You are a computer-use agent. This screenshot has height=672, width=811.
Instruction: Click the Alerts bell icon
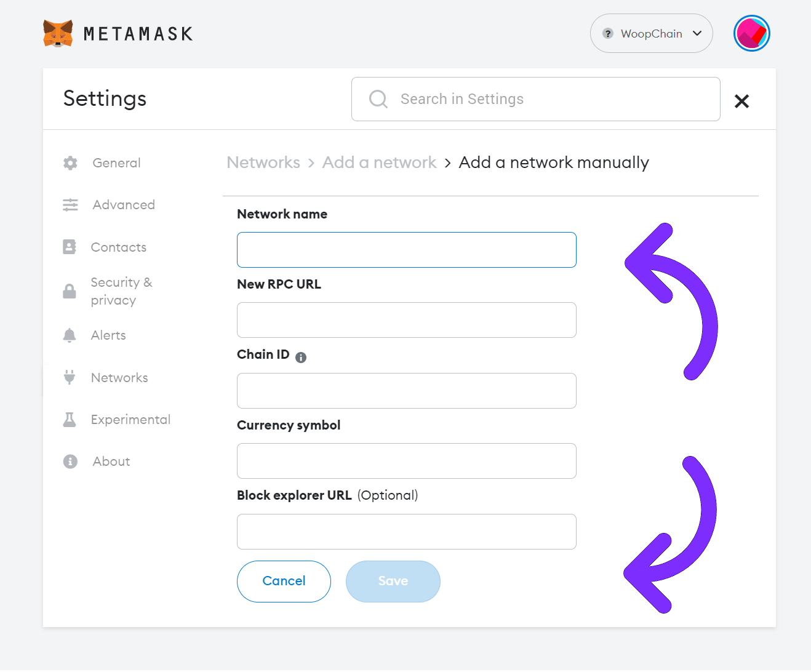(x=70, y=335)
